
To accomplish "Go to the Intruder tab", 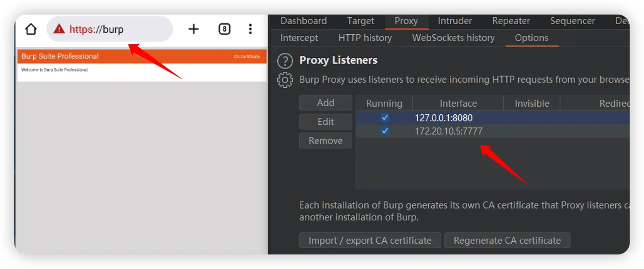I will pos(454,21).
